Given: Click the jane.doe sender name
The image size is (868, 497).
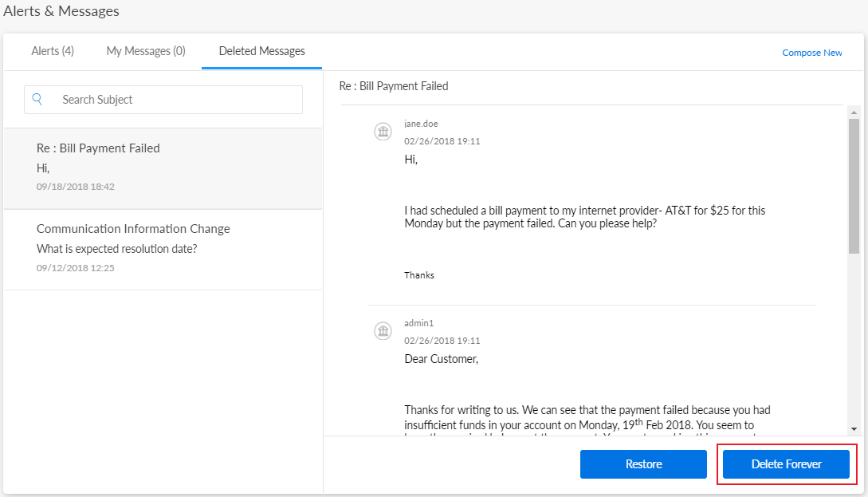Looking at the screenshot, I should coord(421,124).
